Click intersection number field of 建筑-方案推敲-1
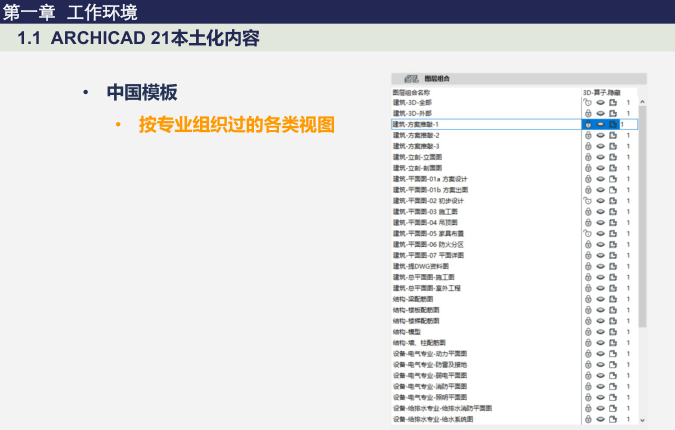The image size is (675, 430). tap(628, 124)
